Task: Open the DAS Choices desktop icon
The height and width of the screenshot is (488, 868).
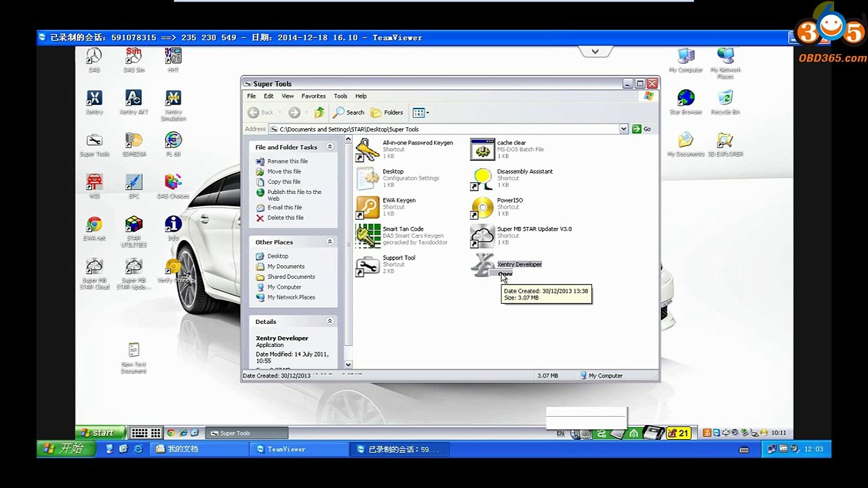Action: click(x=173, y=186)
